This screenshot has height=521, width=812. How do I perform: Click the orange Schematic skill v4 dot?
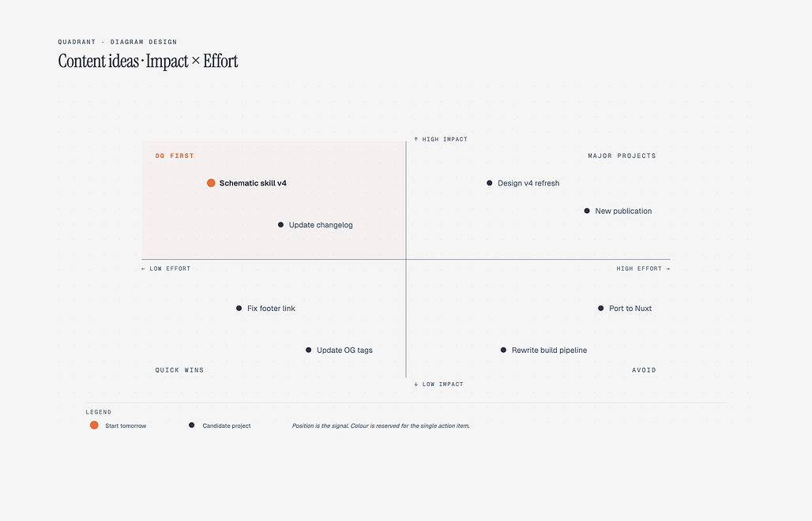tap(211, 182)
